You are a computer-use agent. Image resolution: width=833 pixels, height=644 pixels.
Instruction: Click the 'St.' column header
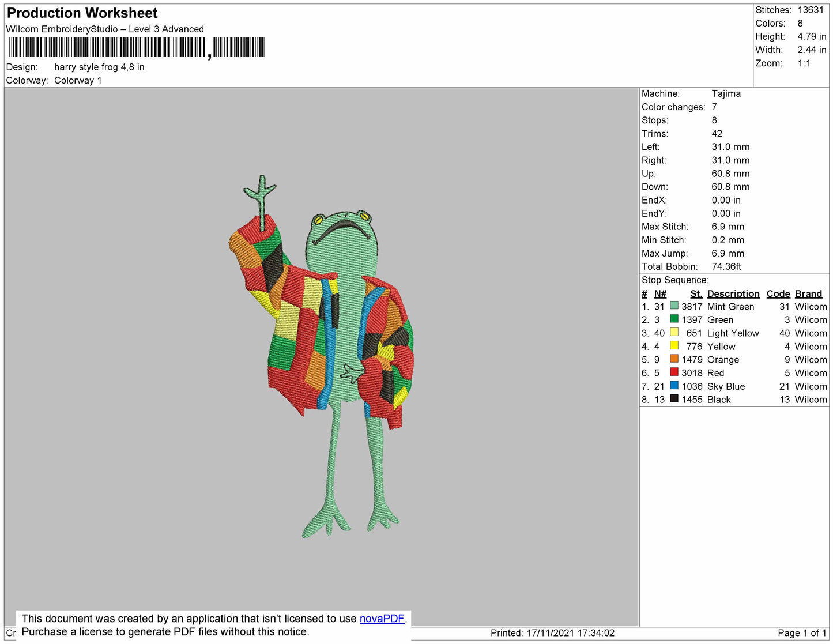pos(696,293)
